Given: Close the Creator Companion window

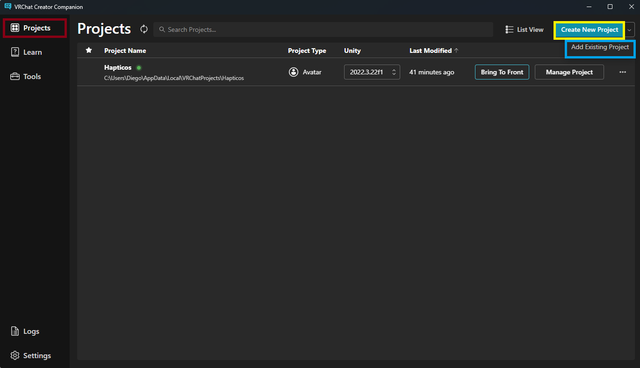Looking at the screenshot, I should pyautogui.click(x=631, y=7).
